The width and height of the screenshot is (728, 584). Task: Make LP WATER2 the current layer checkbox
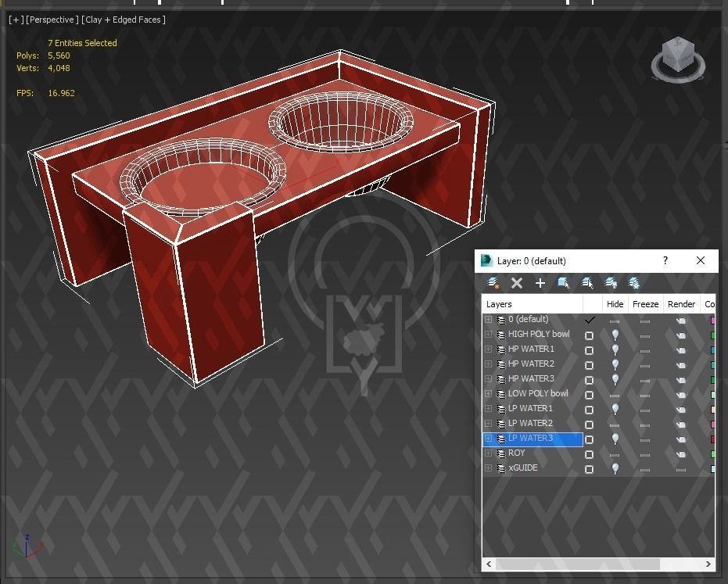point(589,425)
